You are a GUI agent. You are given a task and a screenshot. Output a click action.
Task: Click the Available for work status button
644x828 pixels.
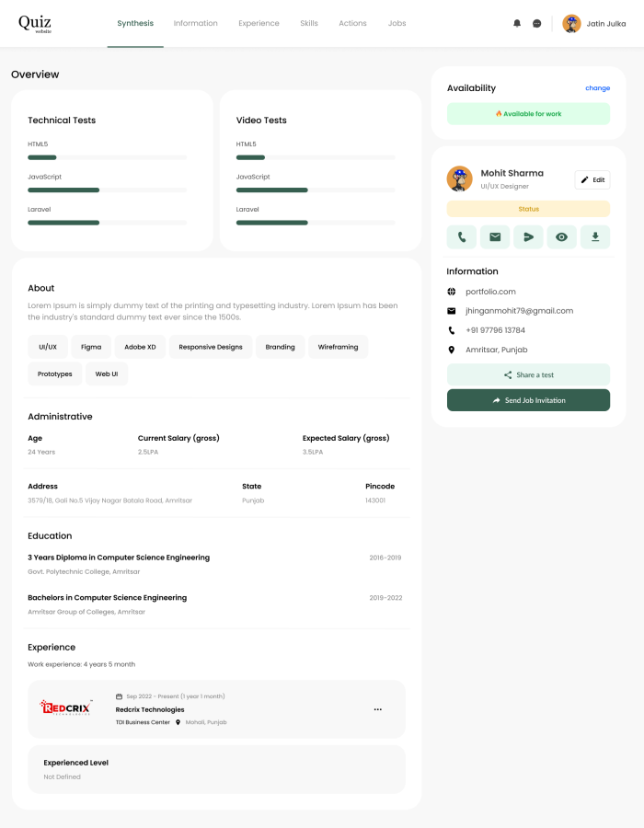[x=528, y=114]
